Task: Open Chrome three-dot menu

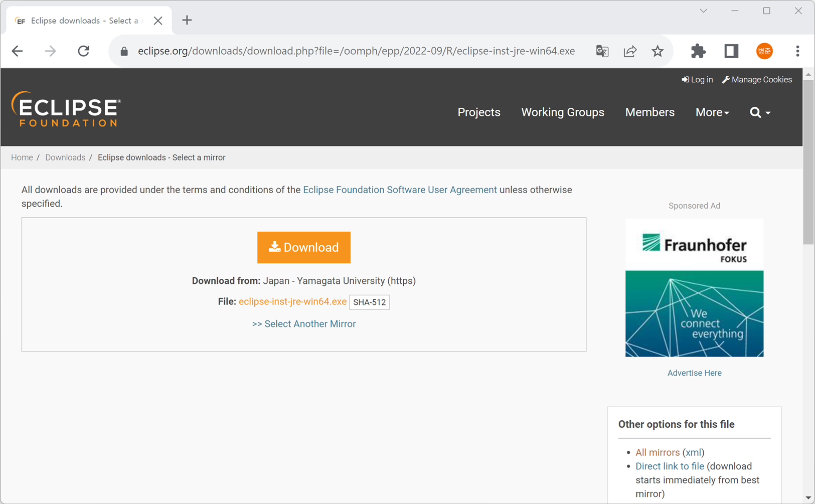Action: click(797, 51)
